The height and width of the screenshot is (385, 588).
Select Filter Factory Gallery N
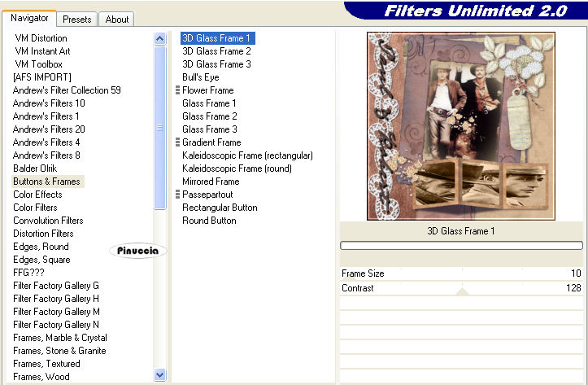pos(56,325)
